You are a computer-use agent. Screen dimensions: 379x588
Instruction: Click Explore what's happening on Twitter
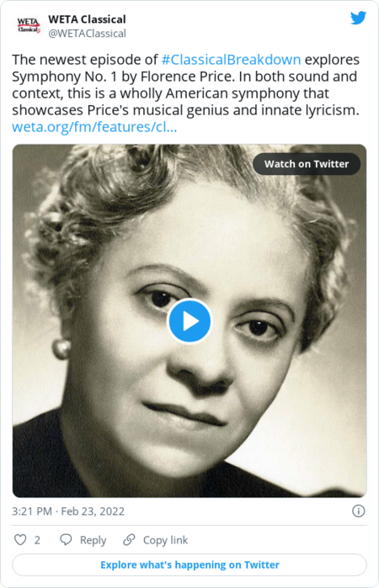point(189,564)
